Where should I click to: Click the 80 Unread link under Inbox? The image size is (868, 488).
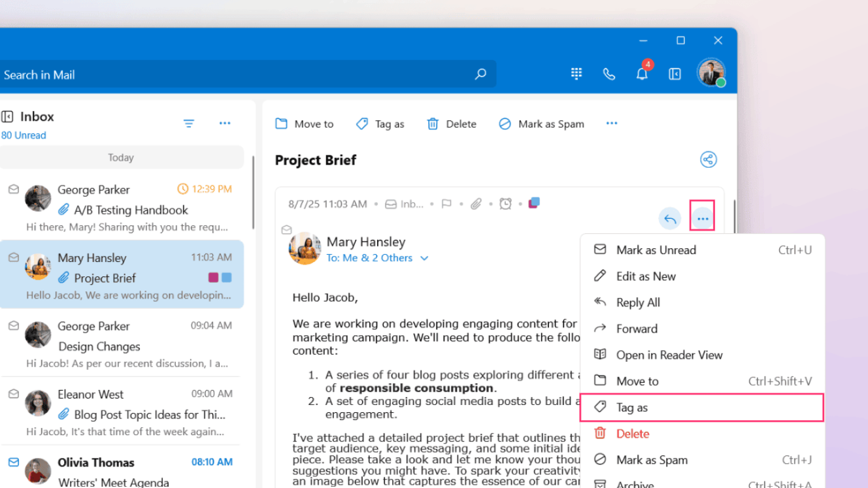click(24, 135)
